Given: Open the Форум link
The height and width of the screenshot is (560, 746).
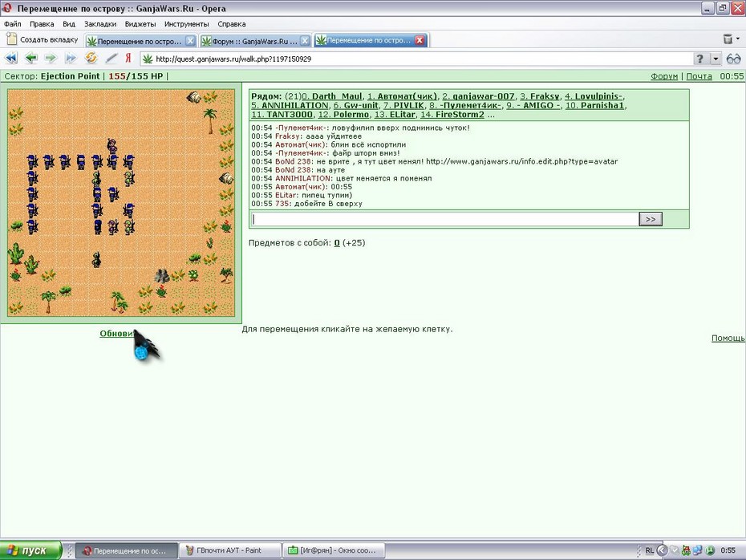Looking at the screenshot, I should tap(664, 76).
